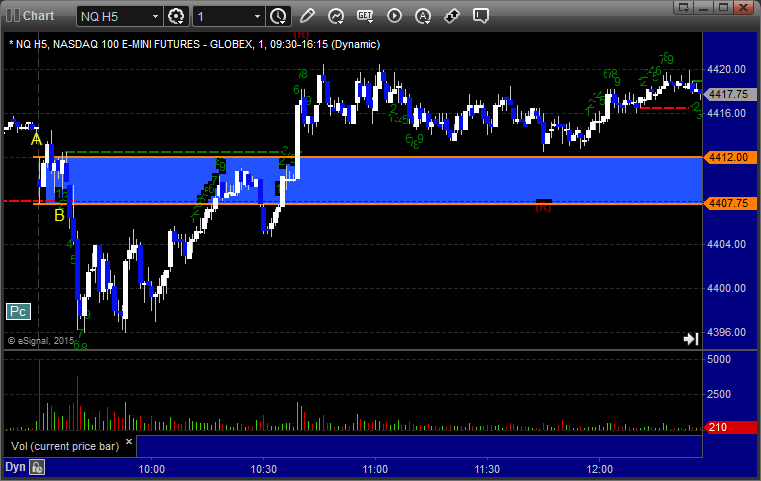Viewport: 761px width, 481px height.
Task: Click the detach window button in title bar
Action: [684, 7]
